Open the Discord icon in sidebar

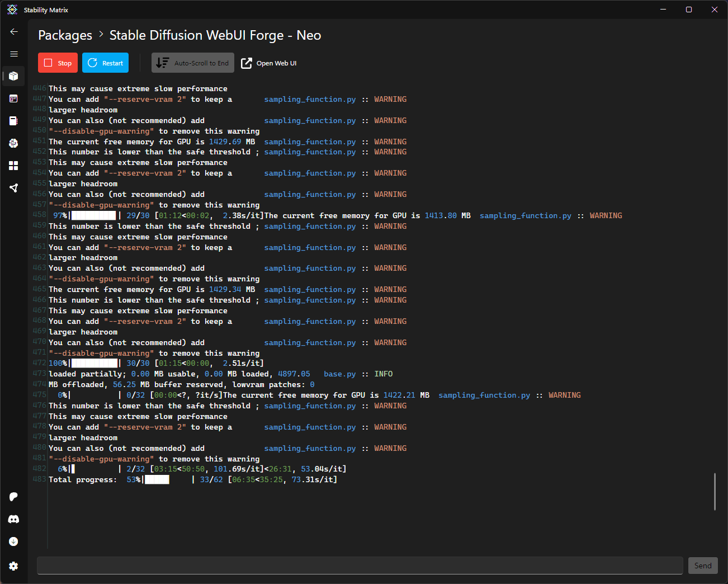pos(14,519)
